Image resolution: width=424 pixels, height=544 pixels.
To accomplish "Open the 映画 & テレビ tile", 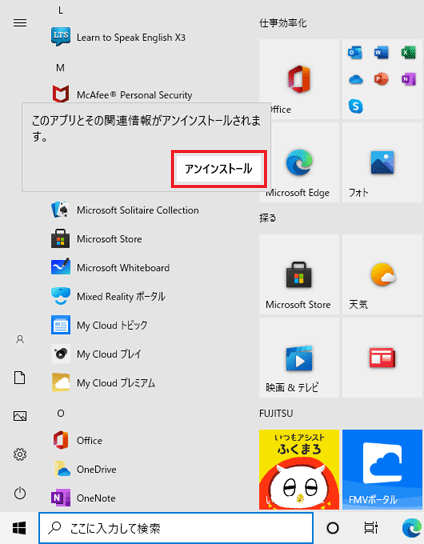I will 299,358.
